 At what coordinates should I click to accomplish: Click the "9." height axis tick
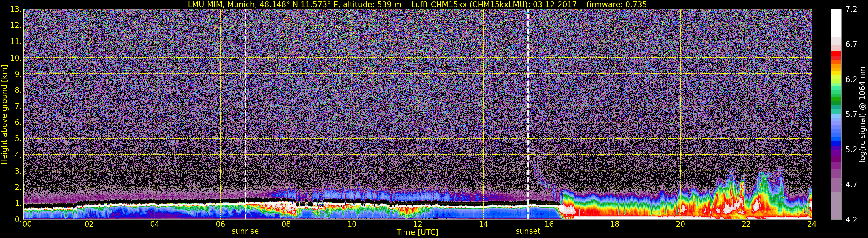point(18,74)
